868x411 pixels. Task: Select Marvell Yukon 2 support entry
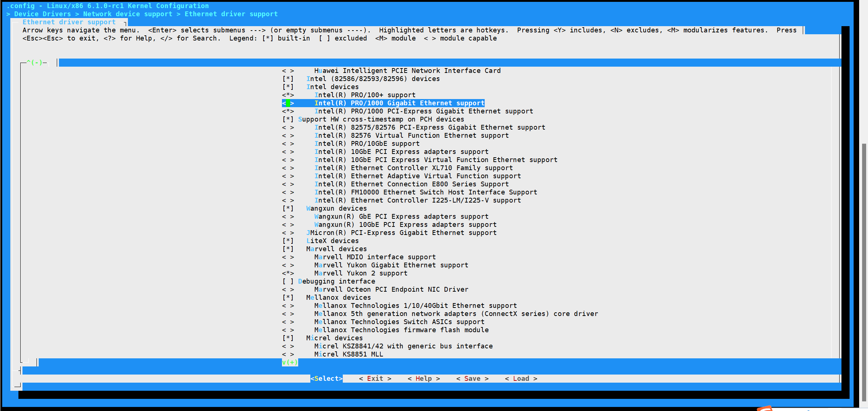pyautogui.click(x=360, y=273)
